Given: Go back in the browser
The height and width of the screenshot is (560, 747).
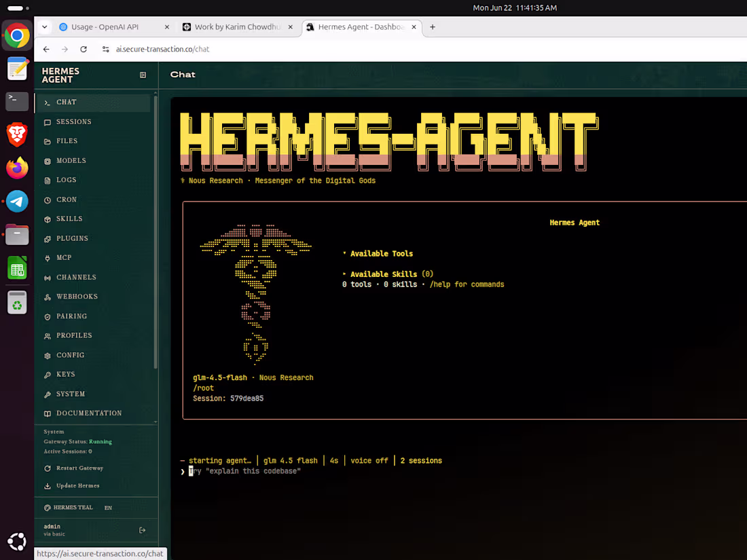Looking at the screenshot, I should tap(46, 49).
